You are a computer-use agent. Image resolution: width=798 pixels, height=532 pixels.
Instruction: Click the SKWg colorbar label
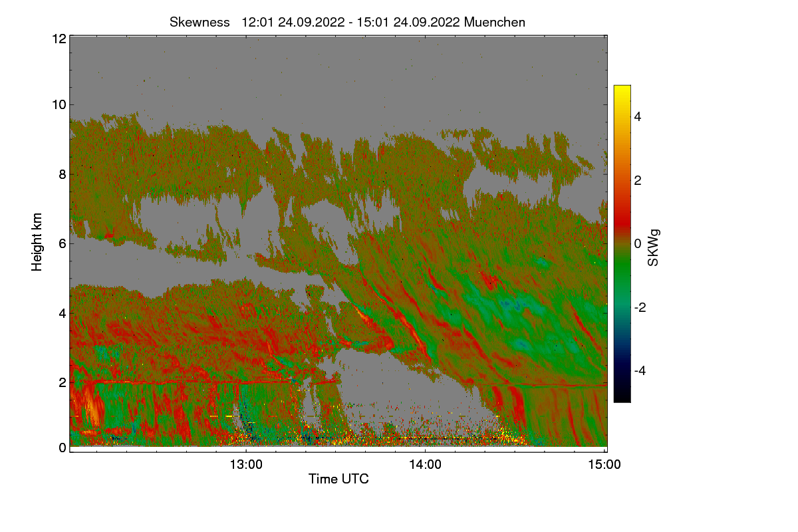point(654,247)
